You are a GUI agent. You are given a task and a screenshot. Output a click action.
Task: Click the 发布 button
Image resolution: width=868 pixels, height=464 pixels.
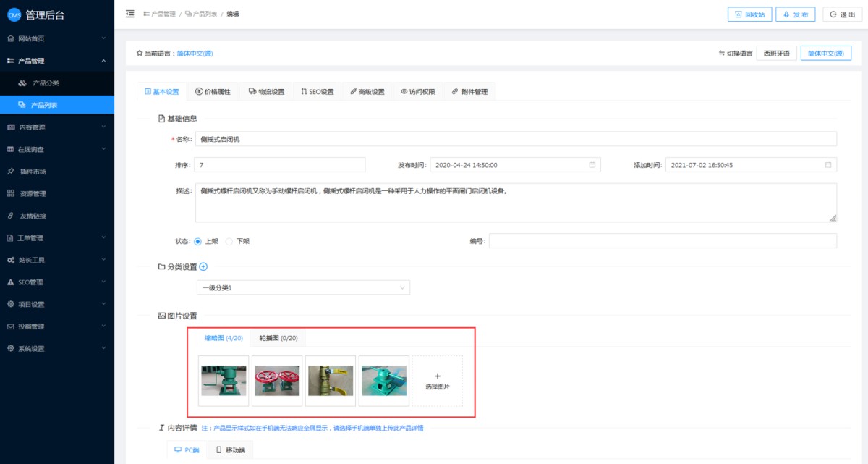coord(796,14)
